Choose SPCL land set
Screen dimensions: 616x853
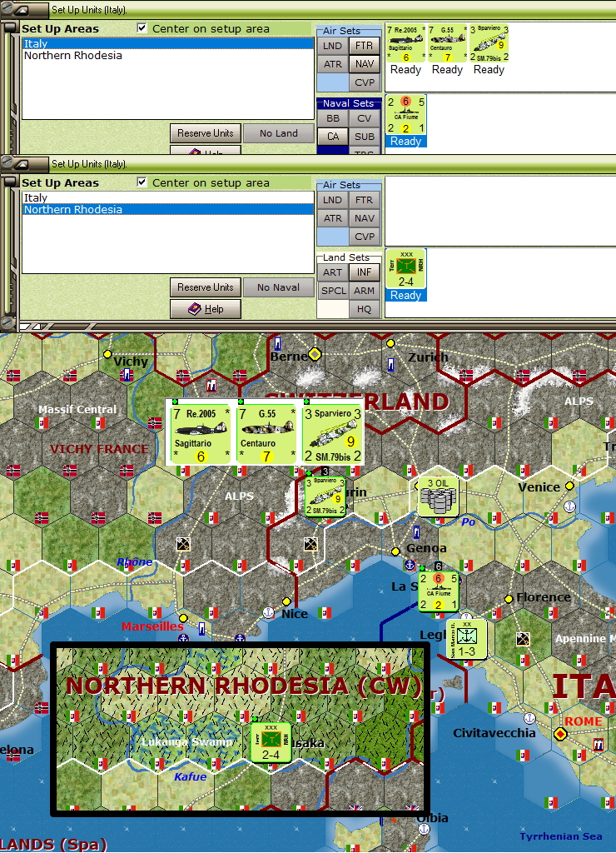333,291
